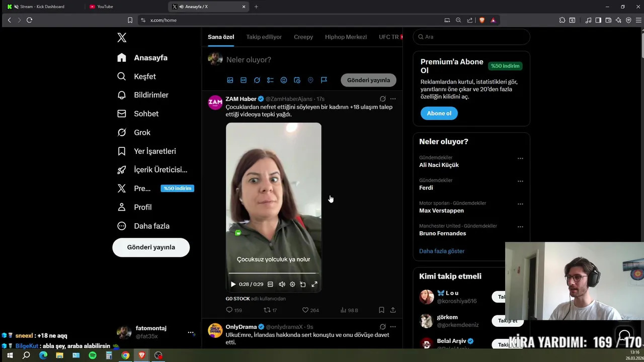Open emoji picker in composer
Image resolution: width=644 pixels, height=362 pixels.
coord(284,80)
